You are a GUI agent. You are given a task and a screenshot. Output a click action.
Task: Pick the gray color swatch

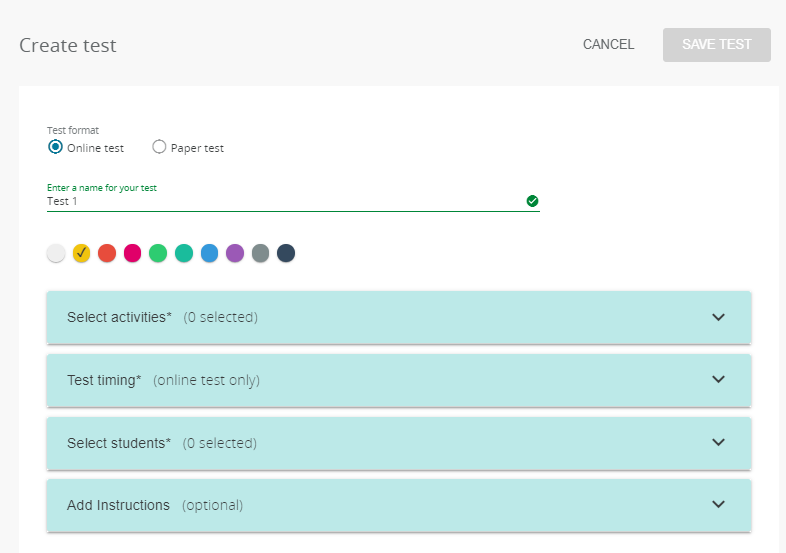point(261,253)
